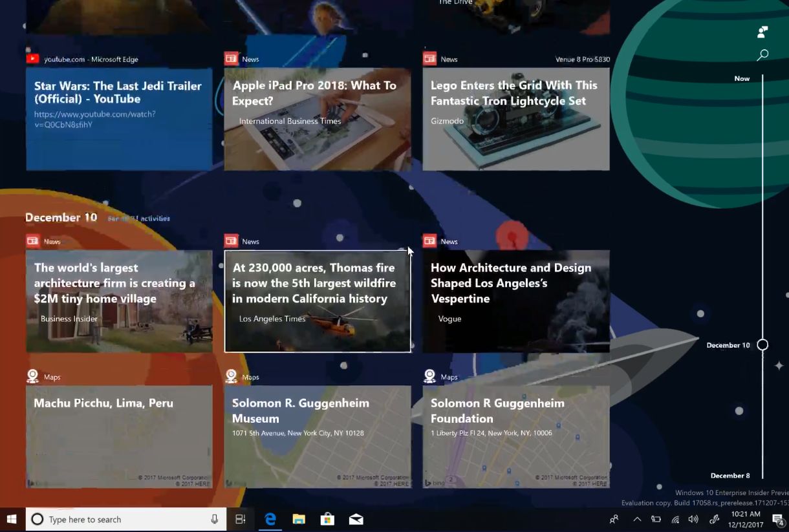Viewport: 789px width, 532px height.
Task: Show hidden system tray icons
Action: (x=637, y=519)
